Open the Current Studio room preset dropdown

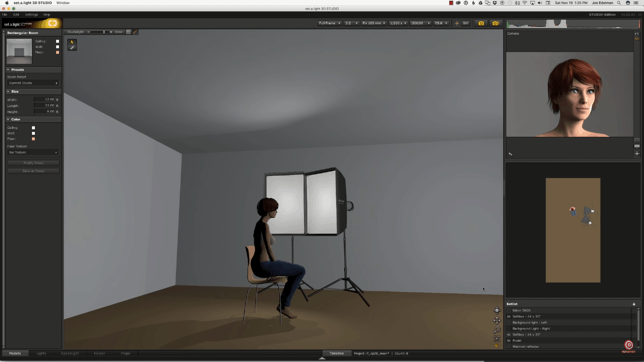pyautogui.click(x=33, y=83)
